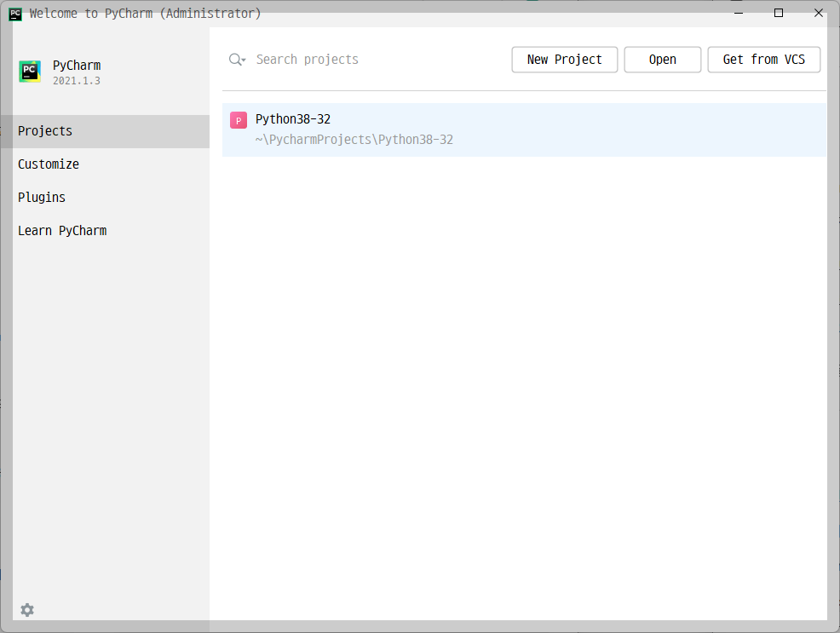Screen dimensions: 840x633
Task: Click the search magnifier options dropdown
Action: pos(237,60)
